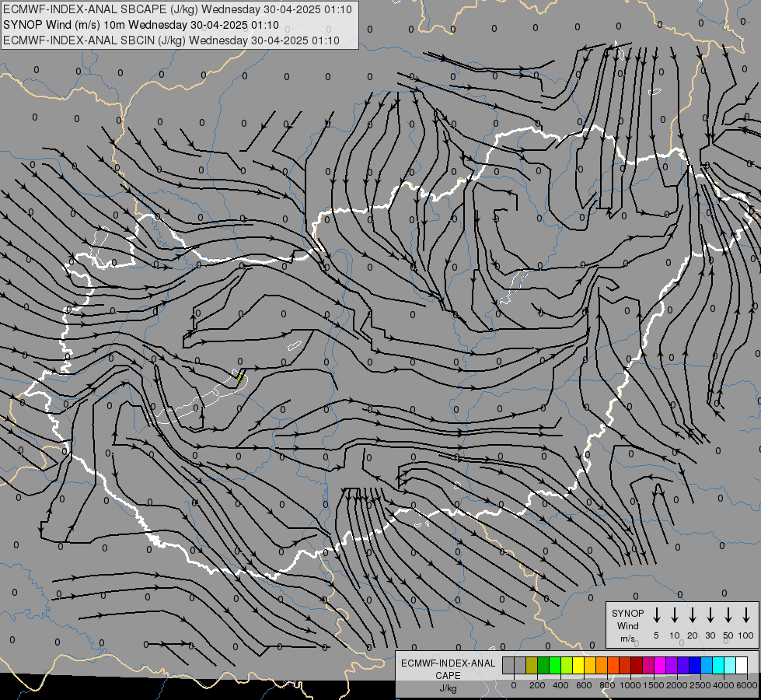Pick the cyan swatch after the 4000 tick
This screenshot has width=761, height=700.
(718, 665)
